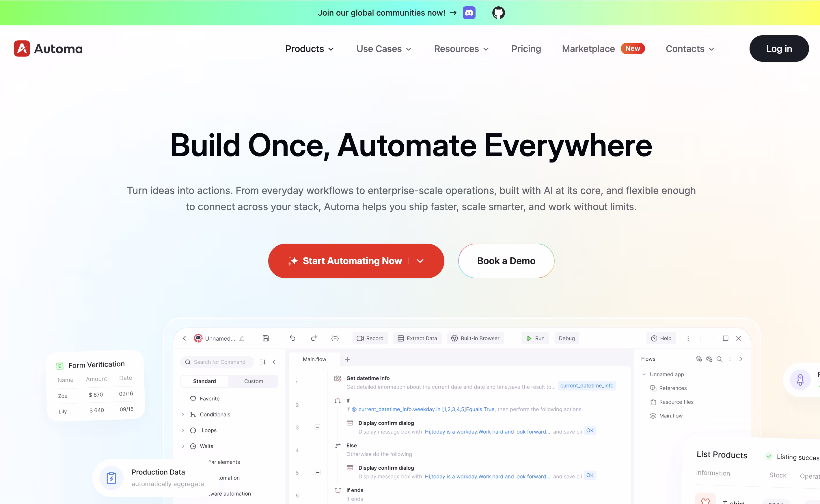Click the Automa logo

(48, 49)
